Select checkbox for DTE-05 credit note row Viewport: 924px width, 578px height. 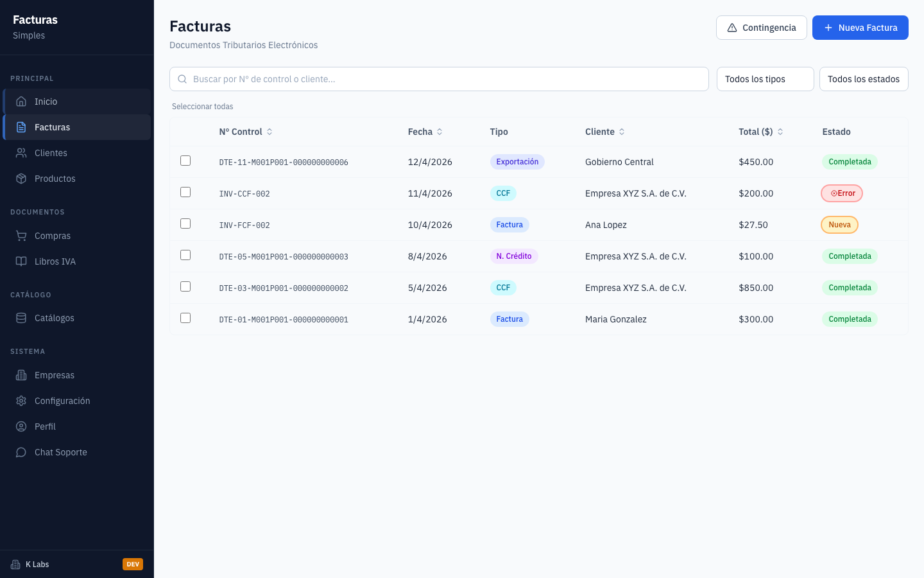[x=185, y=255]
